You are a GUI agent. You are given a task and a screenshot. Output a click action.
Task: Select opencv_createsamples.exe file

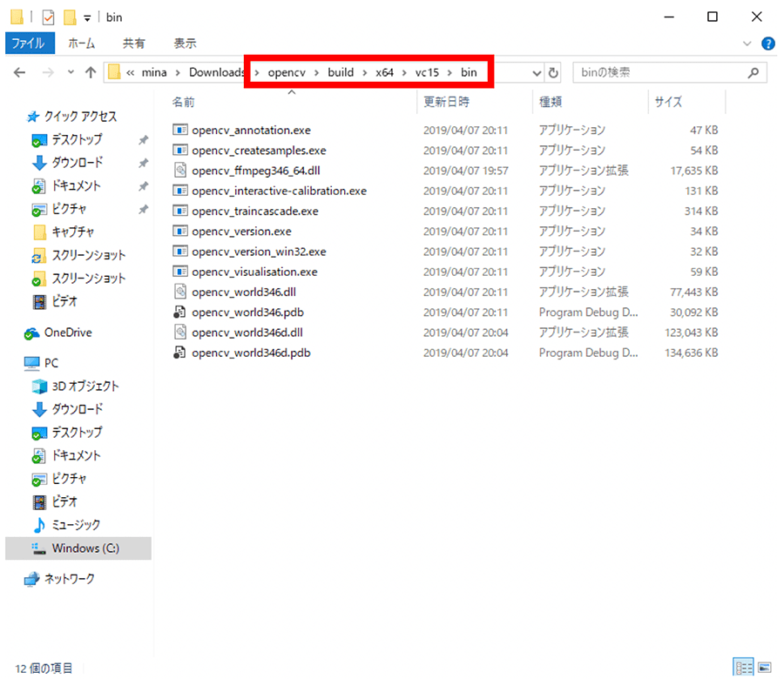pos(259,151)
